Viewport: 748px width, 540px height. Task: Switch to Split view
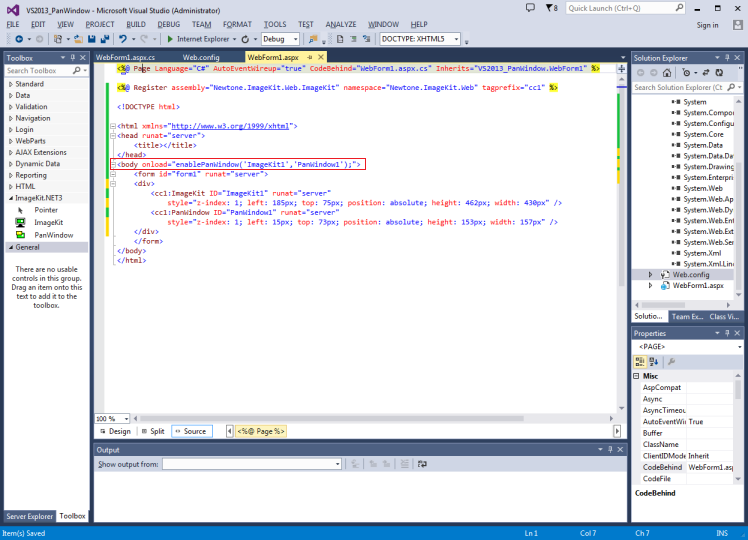[x=152, y=431]
